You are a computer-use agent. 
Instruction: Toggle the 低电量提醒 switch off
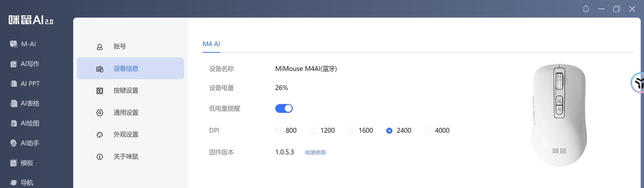pos(284,109)
